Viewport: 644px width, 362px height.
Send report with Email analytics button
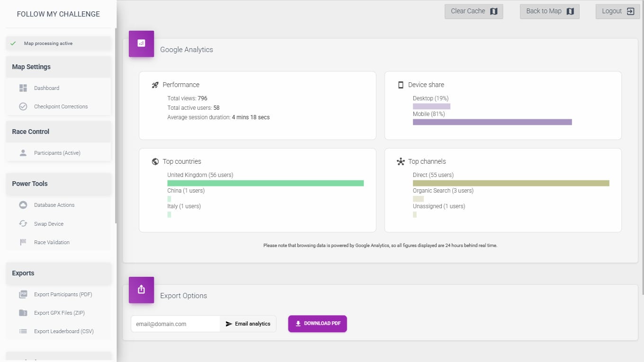pyautogui.click(x=248, y=324)
